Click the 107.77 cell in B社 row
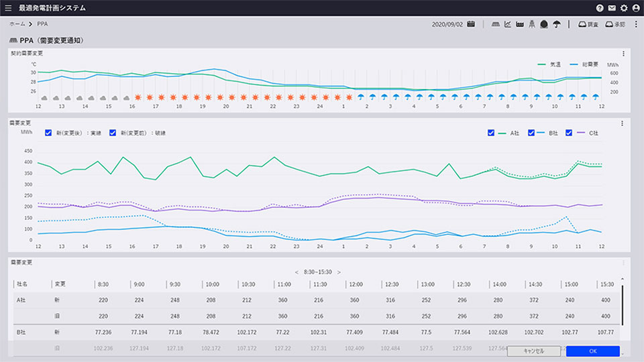644x362 pixels. point(605,332)
